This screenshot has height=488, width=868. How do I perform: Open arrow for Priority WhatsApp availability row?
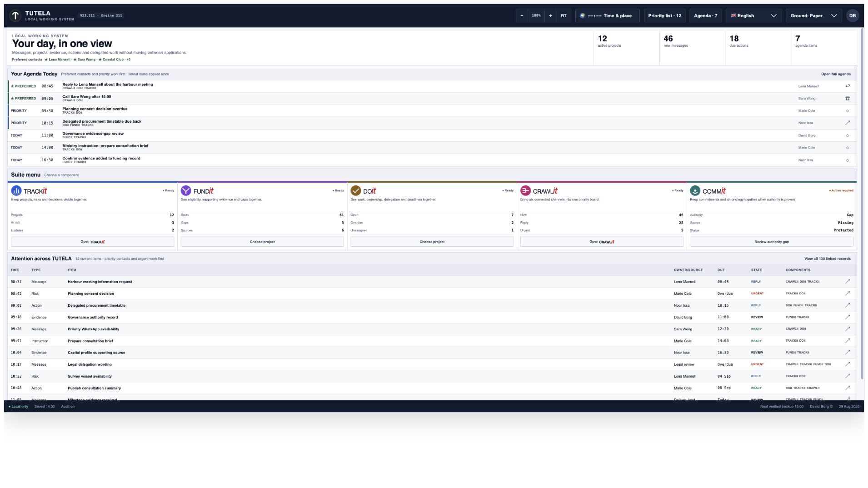847,329
